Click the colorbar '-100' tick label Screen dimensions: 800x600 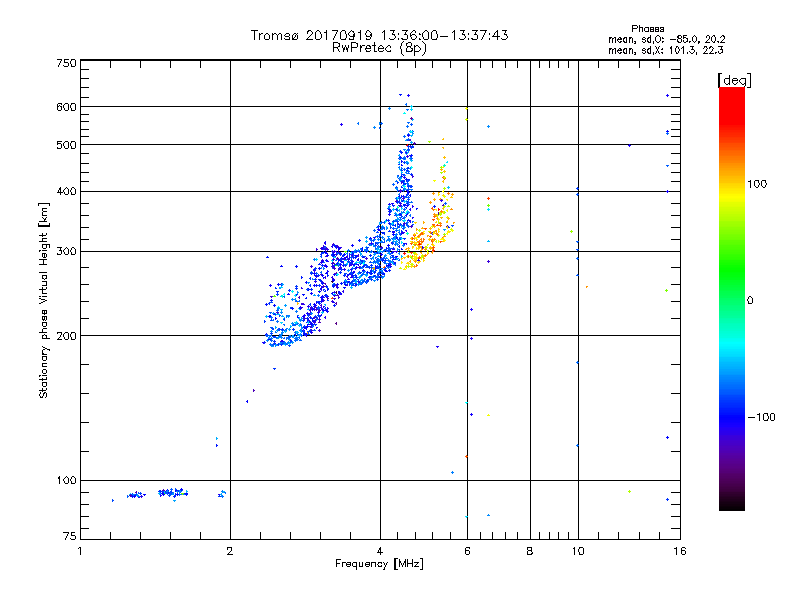761,417
